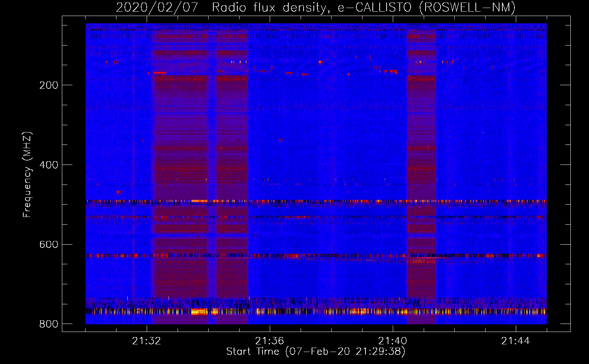This screenshot has width=589, height=364.
Task: Click the 21:40 time tick label
Action: 392,341
